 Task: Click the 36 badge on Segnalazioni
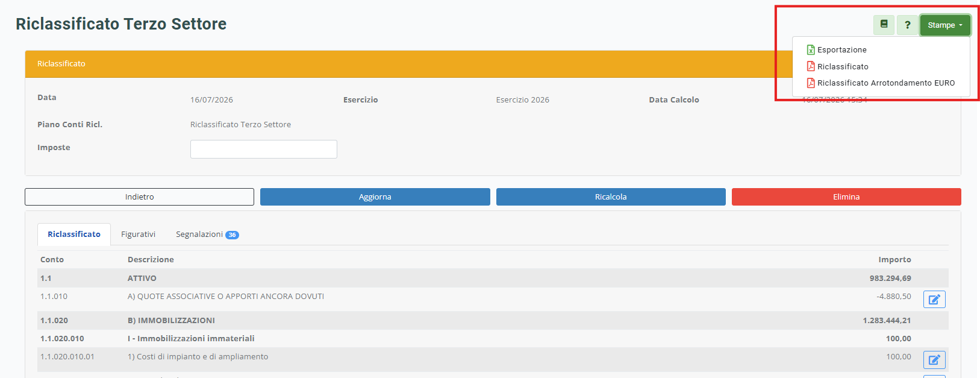tap(232, 235)
